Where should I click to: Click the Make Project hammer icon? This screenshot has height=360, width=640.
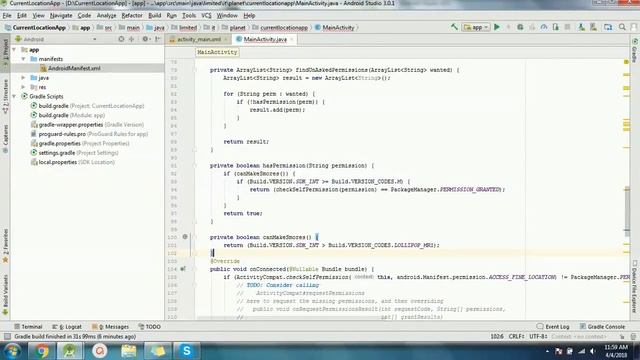click(x=454, y=27)
